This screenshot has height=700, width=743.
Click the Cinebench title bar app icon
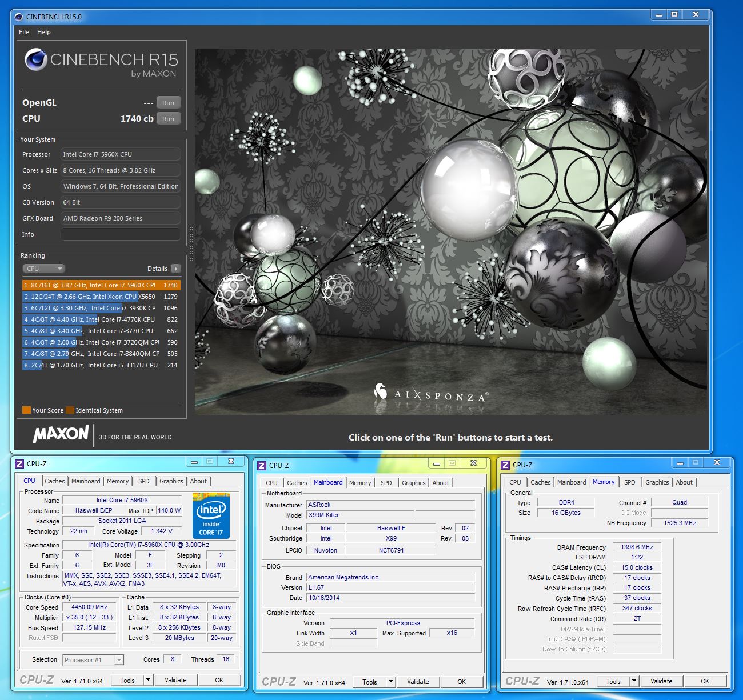(19, 17)
